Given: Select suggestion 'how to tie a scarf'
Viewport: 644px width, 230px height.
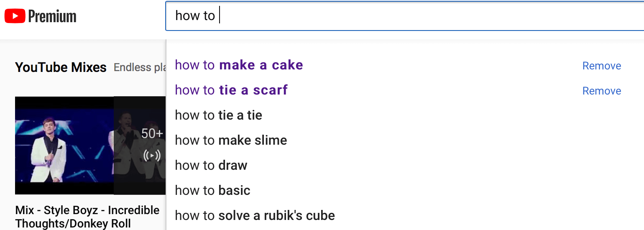Looking at the screenshot, I should coord(231,90).
